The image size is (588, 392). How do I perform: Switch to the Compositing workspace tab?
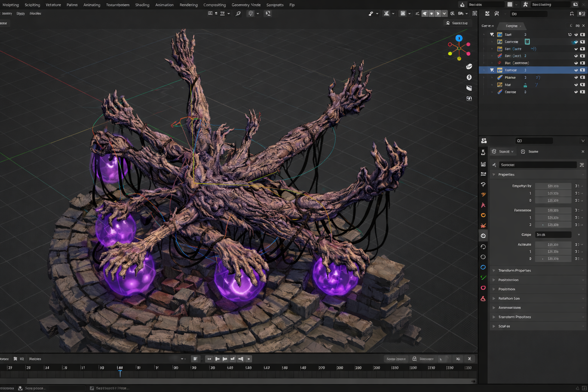[215, 5]
